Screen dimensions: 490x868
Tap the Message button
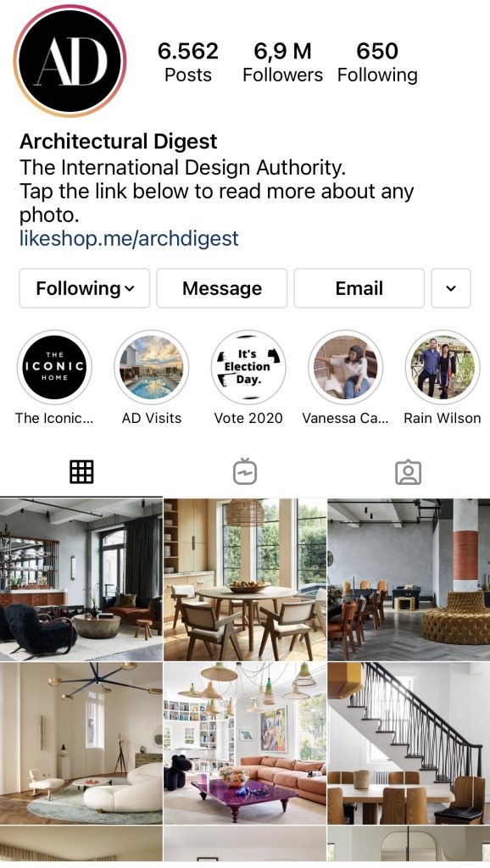222,288
